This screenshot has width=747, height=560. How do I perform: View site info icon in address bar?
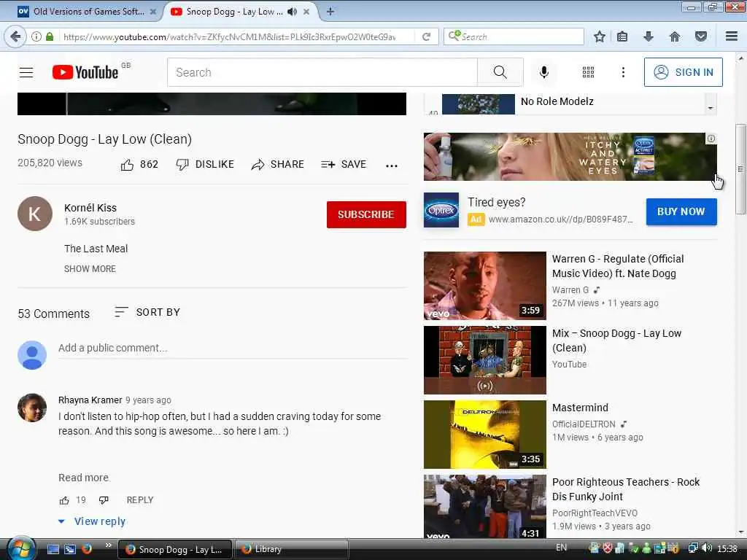point(36,36)
